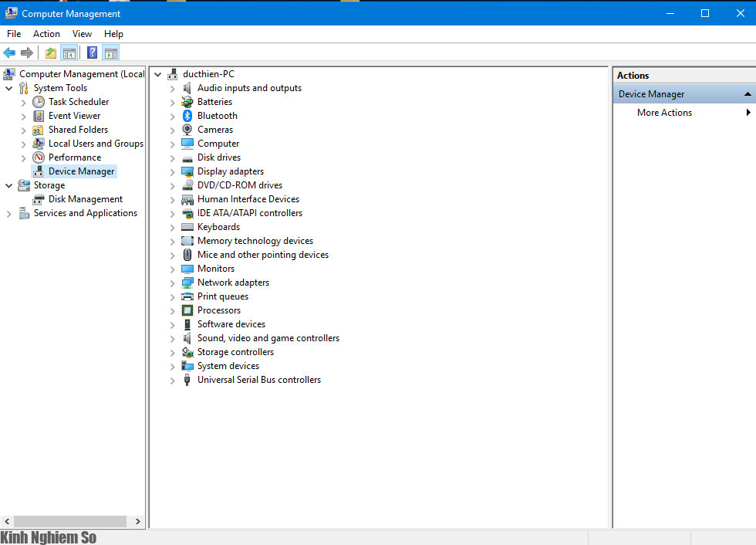Screen dimensions: 756x545
Task: Expand the Disk drives category
Action: [172, 158]
